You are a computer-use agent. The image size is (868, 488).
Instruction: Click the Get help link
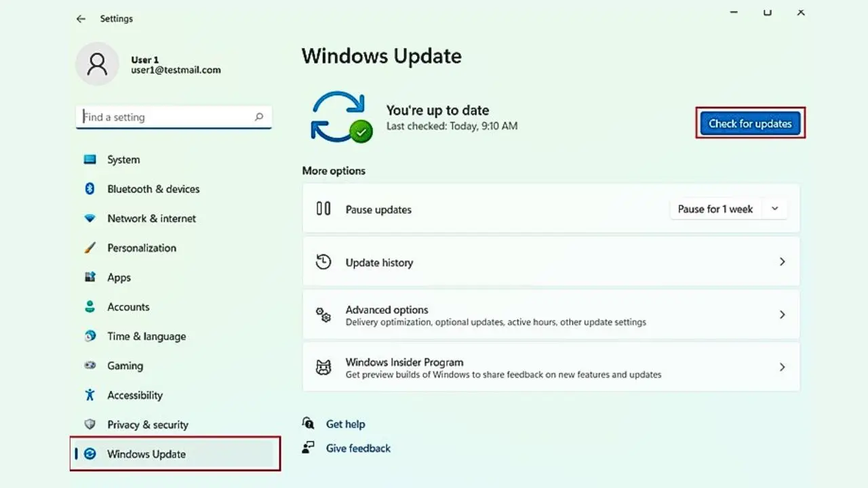(x=345, y=424)
